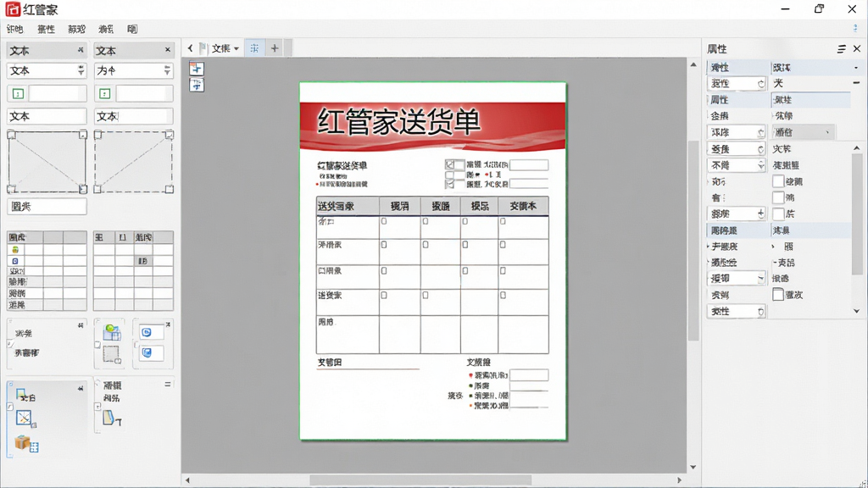The height and width of the screenshot is (488, 868).
Task: Click canvas scroll-down arrow
Action: click(693, 467)
